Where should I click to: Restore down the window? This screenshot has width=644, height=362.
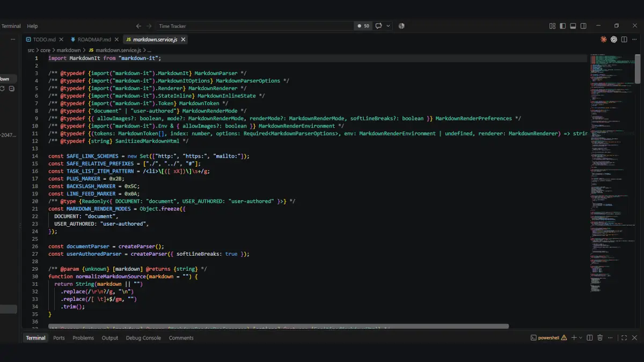(x=617, y=26)
